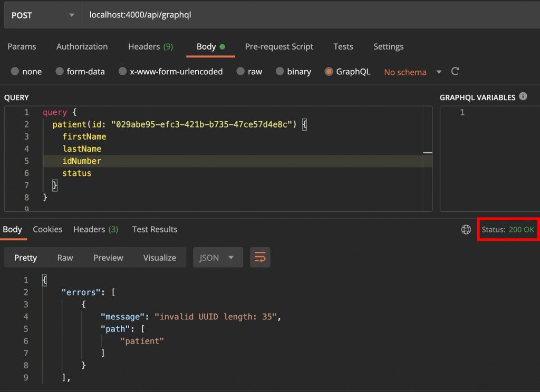Viewport: 540px width, 392px height.
Task: Click the Raw response view button
Action: tap(65, 258)
